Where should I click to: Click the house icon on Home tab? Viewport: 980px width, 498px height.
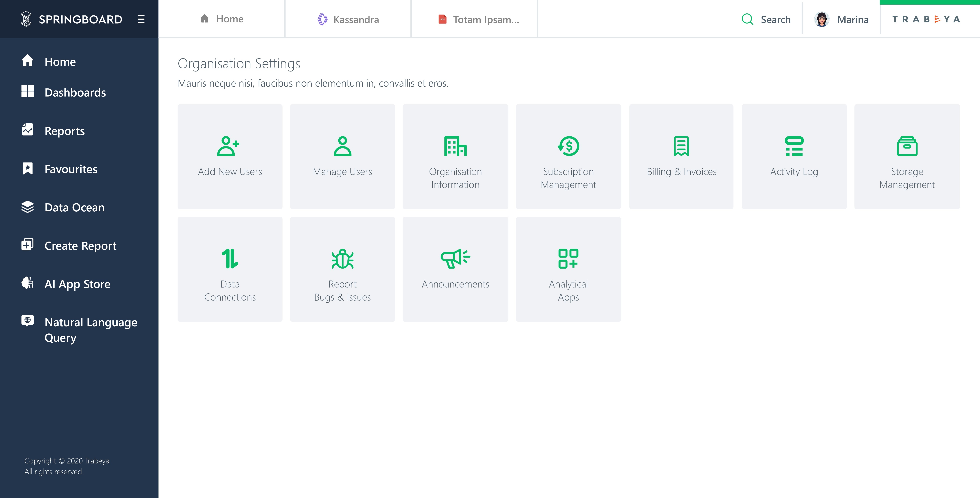[205, 18]
